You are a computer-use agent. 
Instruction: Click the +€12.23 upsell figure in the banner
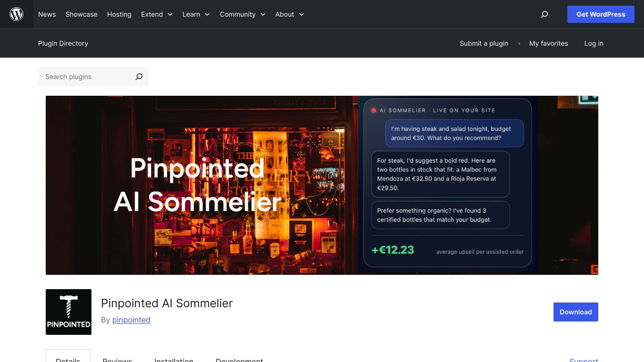tap(393, 250)
